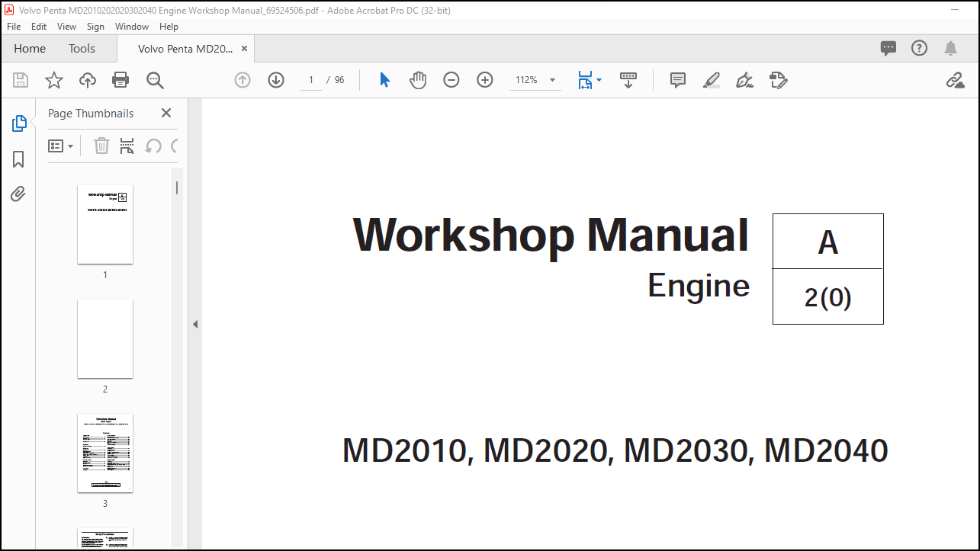Activate the Hand pan tool
980x551 pixels.
point(418,80)
